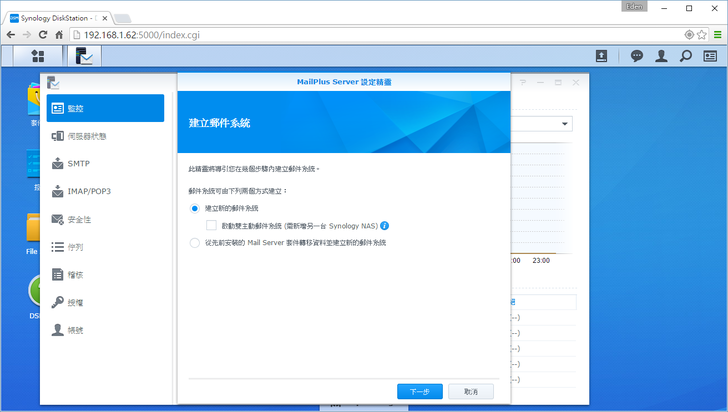
Task: Open the DSM notifications chat bubble icon
Action: point(637,57)
